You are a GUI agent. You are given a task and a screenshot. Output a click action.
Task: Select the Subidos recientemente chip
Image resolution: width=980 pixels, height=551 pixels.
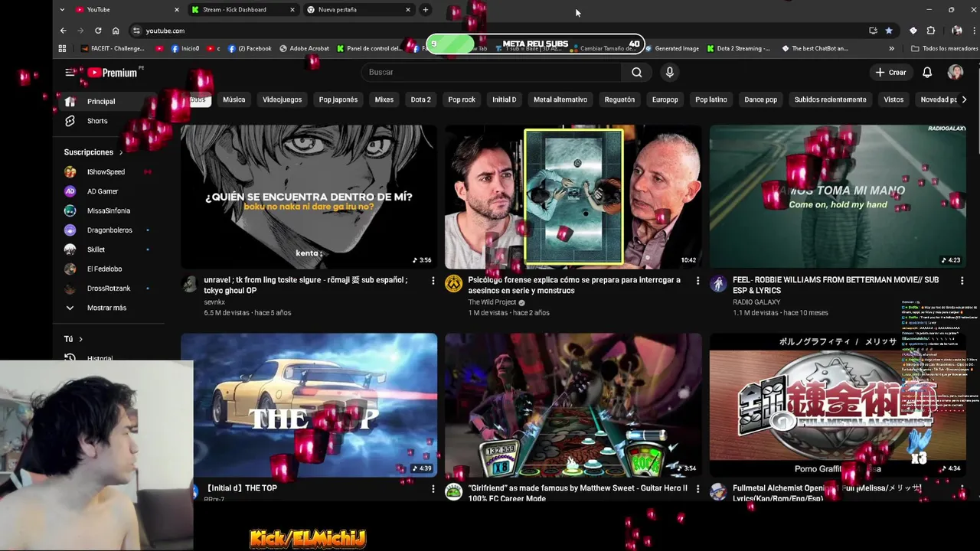[831, 99]
